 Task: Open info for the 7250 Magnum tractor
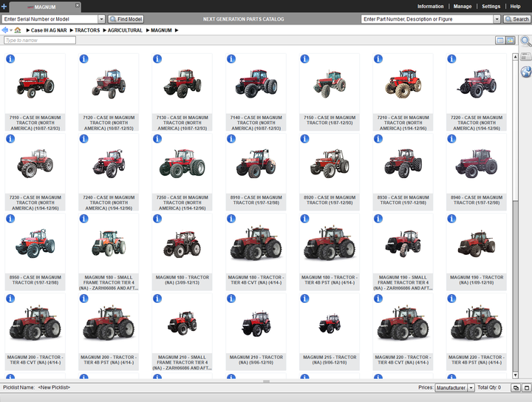(157, 139)
